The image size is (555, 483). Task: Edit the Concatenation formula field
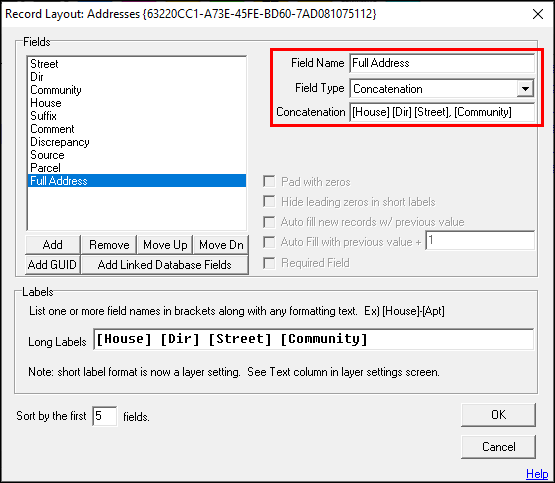point(442,112)
